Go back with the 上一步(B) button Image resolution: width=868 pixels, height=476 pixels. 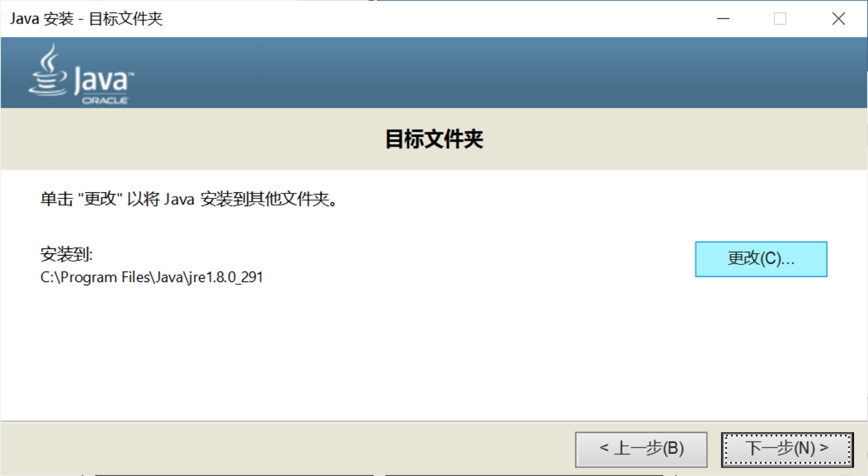(641, 449)
